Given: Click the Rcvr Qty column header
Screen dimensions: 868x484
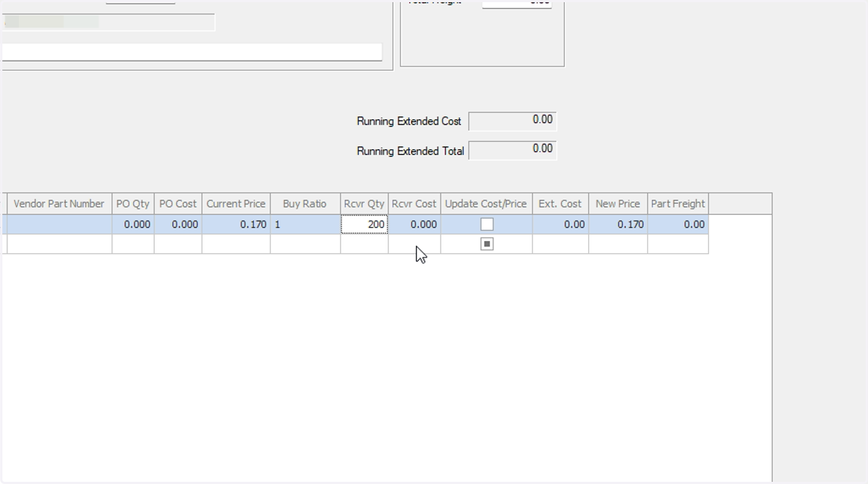Looking at the screenshot, I should (x=365, y=204).
